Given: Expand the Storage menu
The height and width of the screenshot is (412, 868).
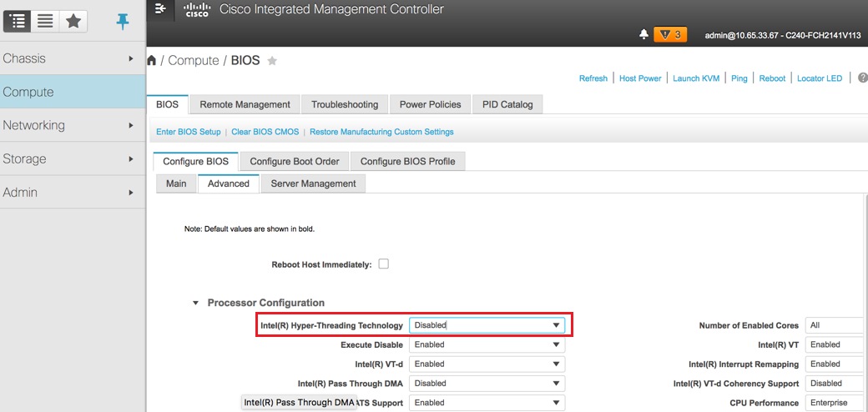Looking at the screenshot, I should click(x=73, y=158).
